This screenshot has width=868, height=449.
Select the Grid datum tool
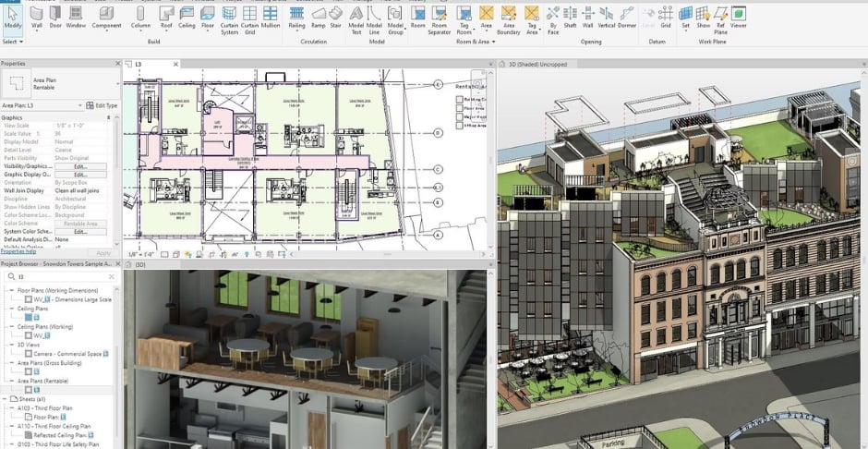[x=666, y=18]
